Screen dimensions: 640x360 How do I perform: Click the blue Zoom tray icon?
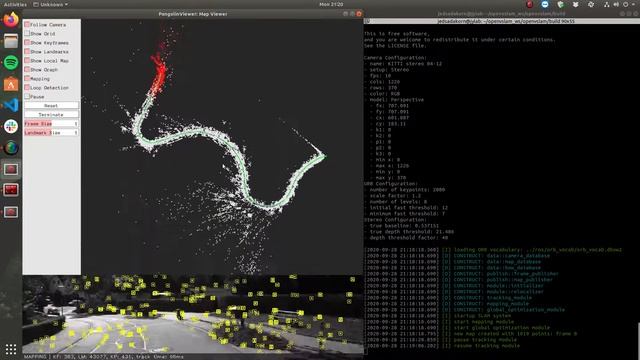tap(545, 4)
